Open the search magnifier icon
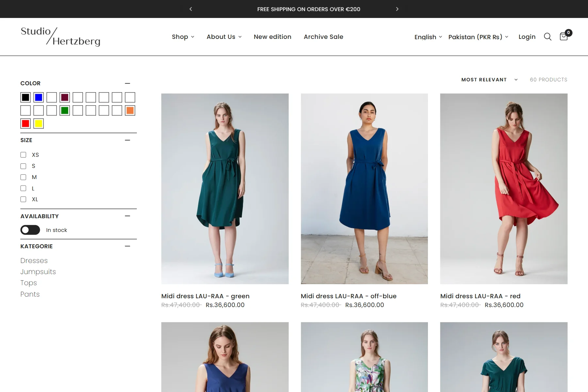Screen dimensions: 588x392 click(x=547, y=37)
